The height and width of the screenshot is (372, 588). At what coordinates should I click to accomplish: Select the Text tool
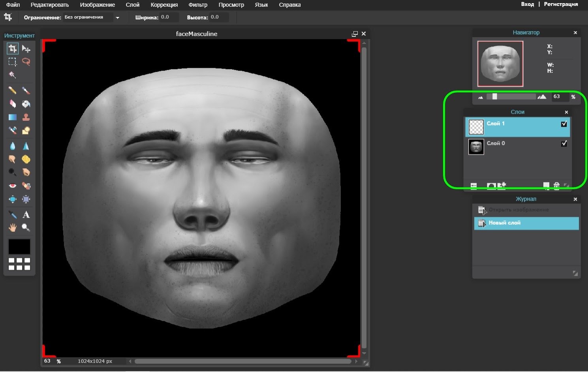click(26, 215)
